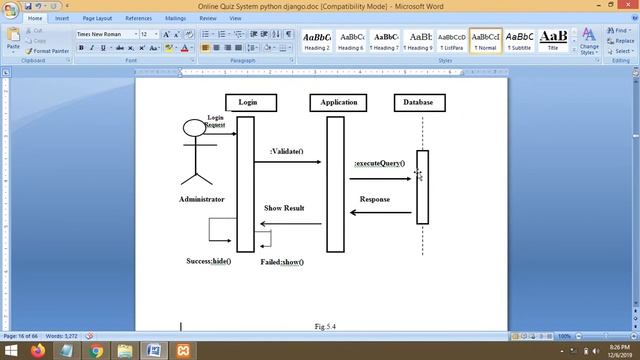Open the Insert ribbon tab
The image size is (640, 360).
click(62, 18)
